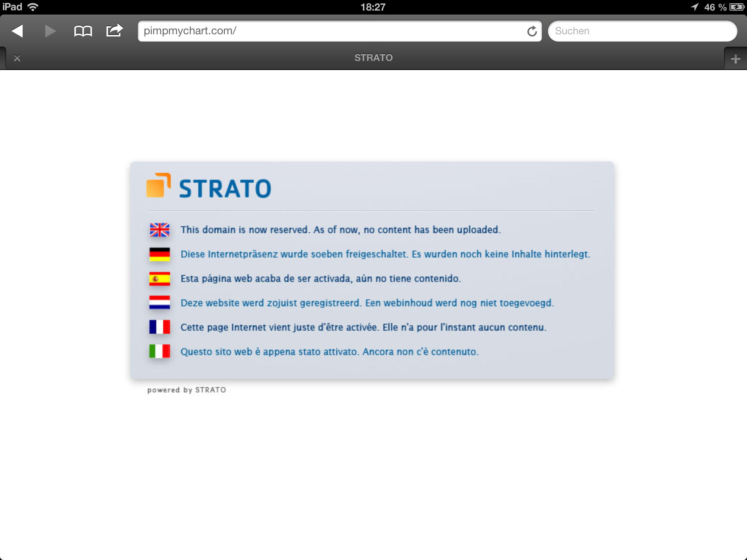Tap the location services arrow icon

point(694,7)
